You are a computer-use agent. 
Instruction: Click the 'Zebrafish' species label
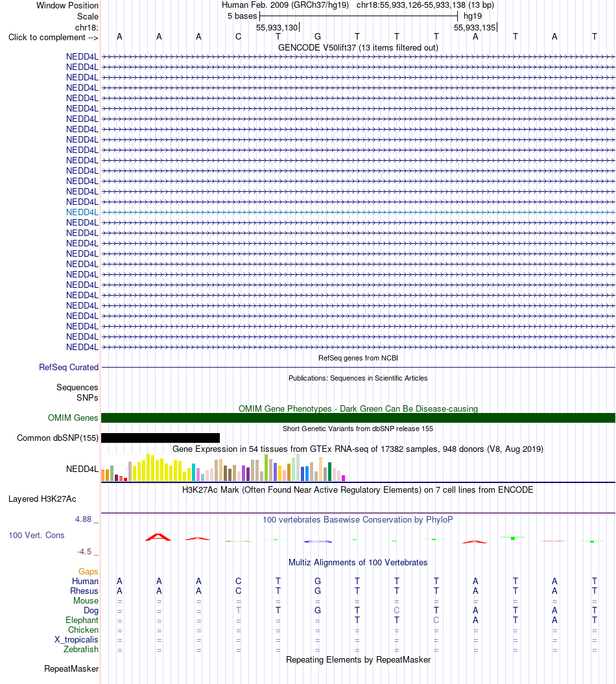[81, 649]
